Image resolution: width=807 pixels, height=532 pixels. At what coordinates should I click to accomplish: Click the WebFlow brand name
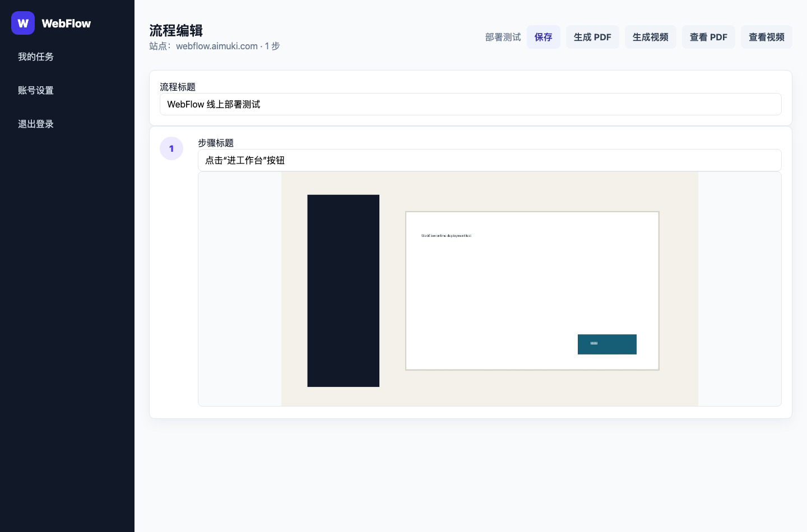click(66, 24)
